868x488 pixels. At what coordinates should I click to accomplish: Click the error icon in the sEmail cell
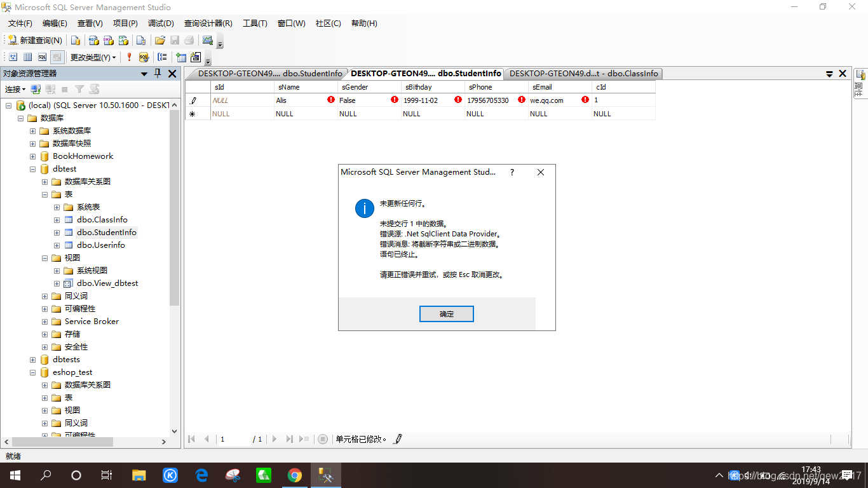click(585, 100)
